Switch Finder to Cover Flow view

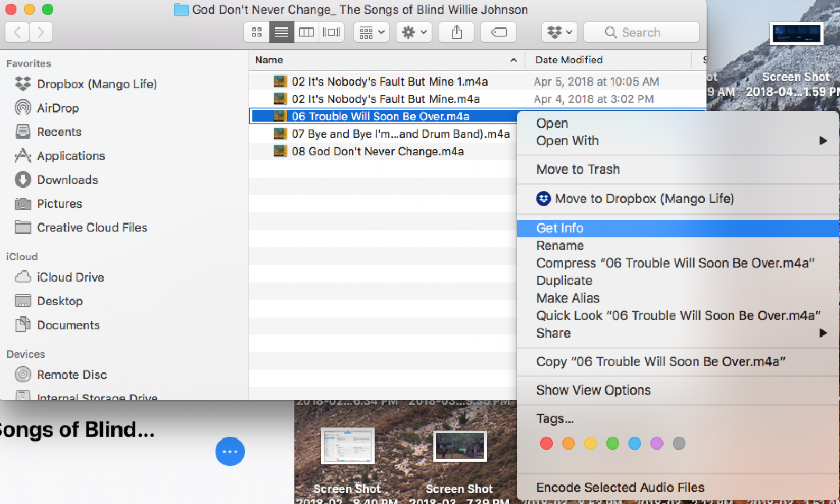click(331, 32)
